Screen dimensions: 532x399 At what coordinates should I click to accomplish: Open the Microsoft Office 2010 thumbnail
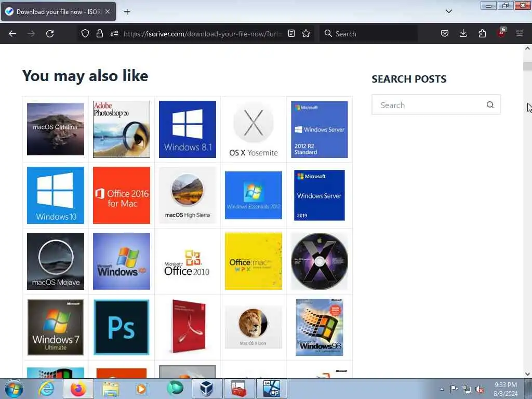point(187,261)
